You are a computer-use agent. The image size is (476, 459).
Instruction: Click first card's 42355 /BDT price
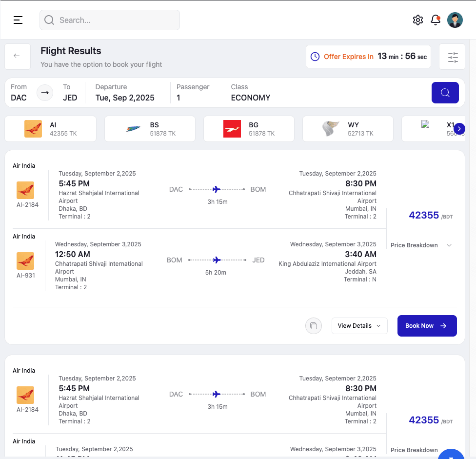tap(431, 215)
